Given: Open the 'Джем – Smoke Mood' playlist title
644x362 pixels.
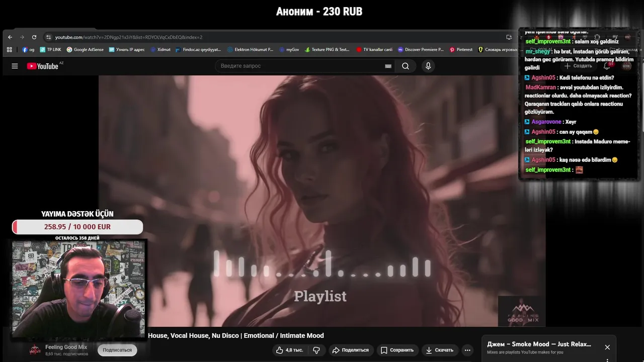Looking at the screenshot, I should point(539,344).
